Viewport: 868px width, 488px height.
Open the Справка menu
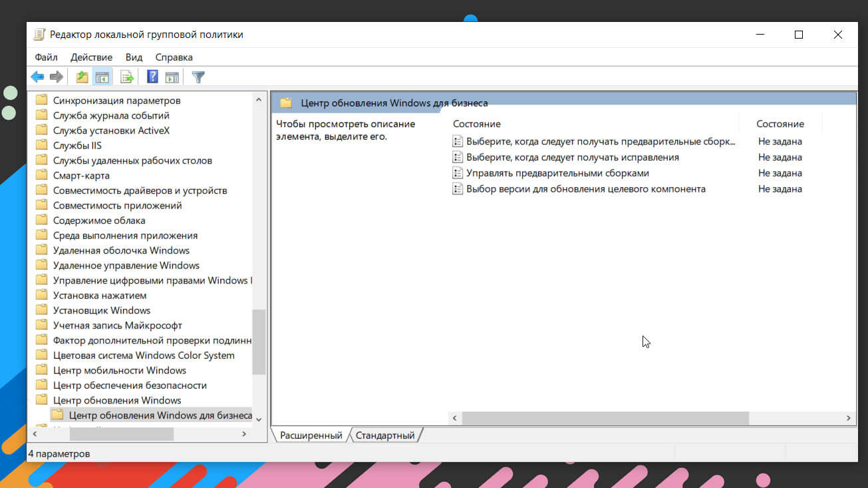click(x=174, y=57)
